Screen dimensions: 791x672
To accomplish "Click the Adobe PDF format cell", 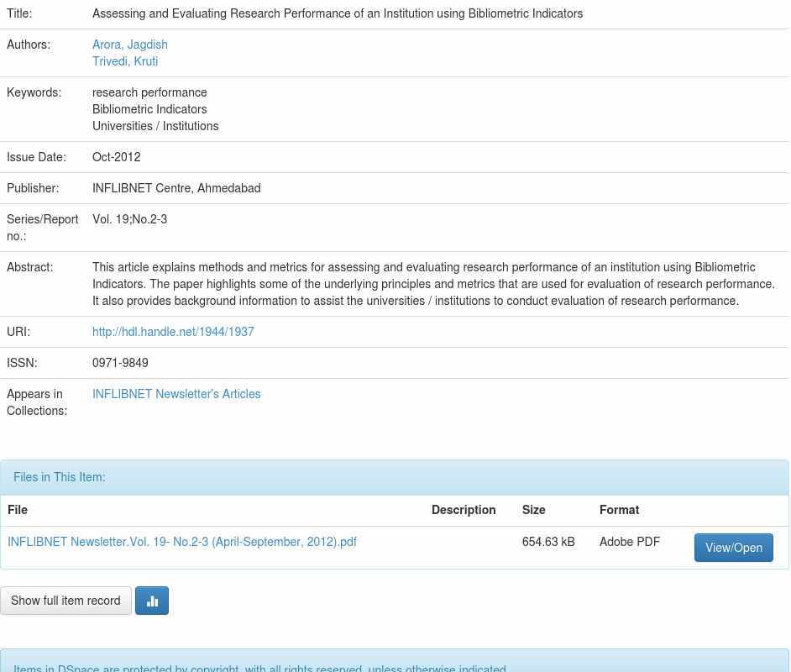I will (x=630, y=541).
